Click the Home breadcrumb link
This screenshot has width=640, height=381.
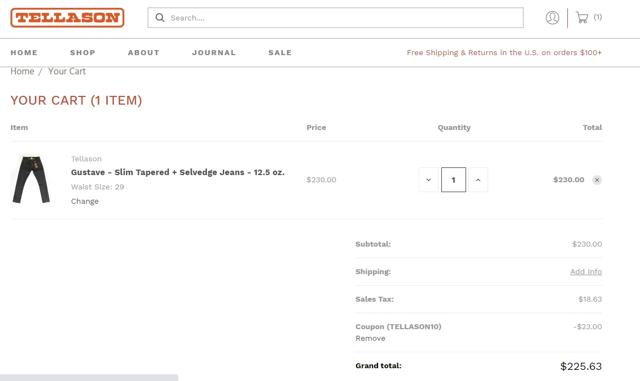pos(22,71)
